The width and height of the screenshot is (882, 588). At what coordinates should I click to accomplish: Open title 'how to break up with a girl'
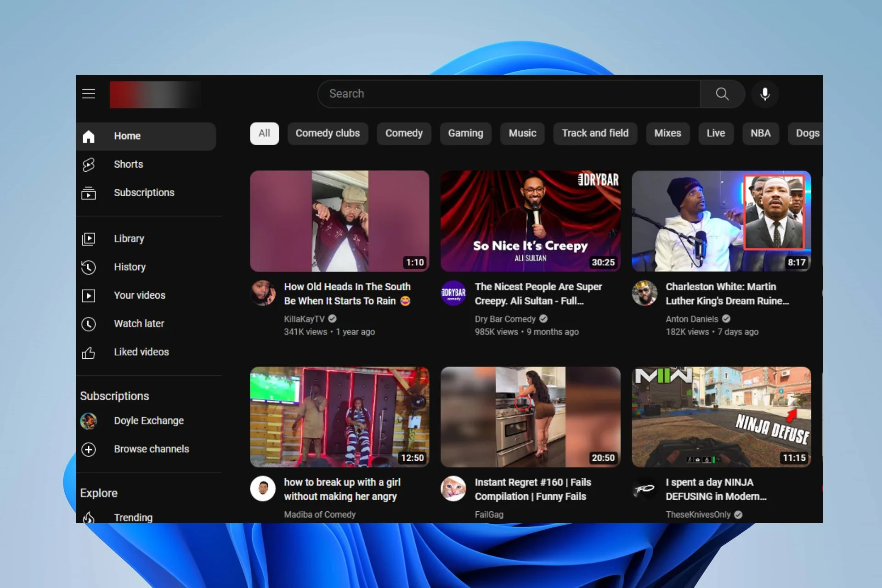[x=342, y=489]
